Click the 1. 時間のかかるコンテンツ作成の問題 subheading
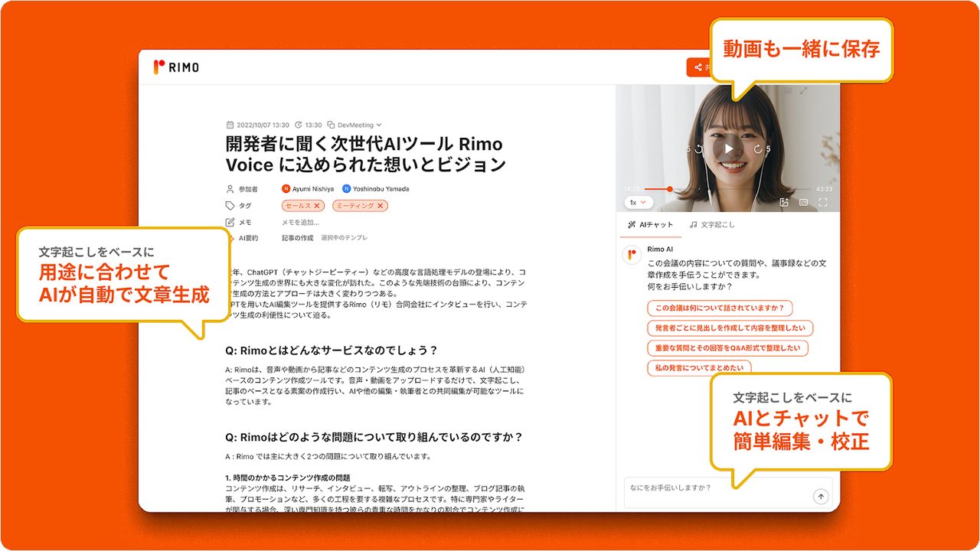The image size is (980, 551). pos(287,478)
